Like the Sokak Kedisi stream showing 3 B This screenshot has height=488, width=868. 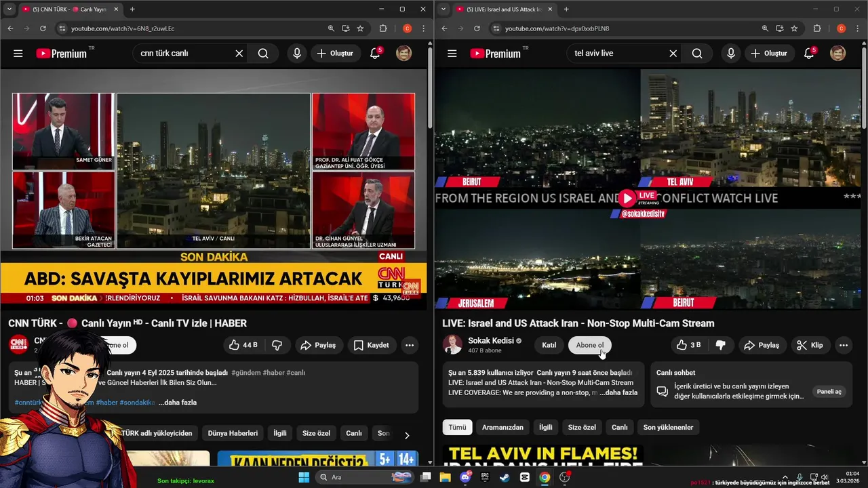click(x=688, y=345)
